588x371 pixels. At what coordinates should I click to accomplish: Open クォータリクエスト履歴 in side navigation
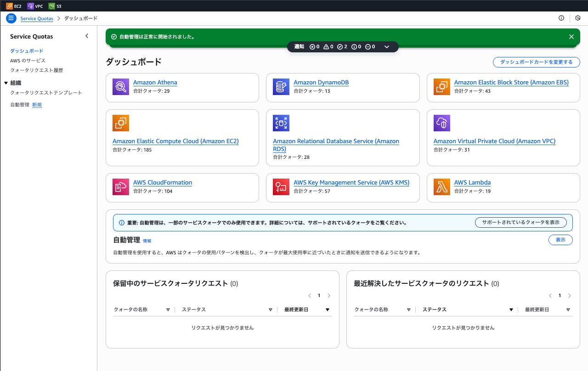[x=36, y=70]
